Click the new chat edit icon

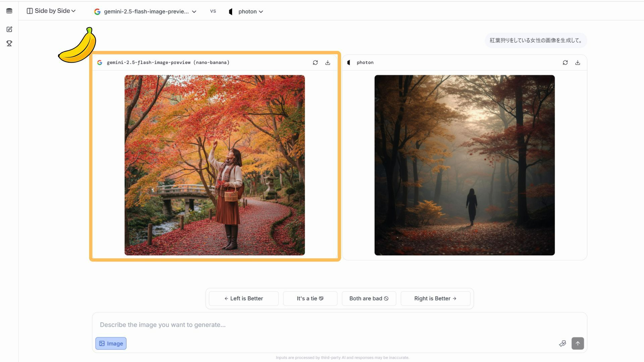click(9, 29)
